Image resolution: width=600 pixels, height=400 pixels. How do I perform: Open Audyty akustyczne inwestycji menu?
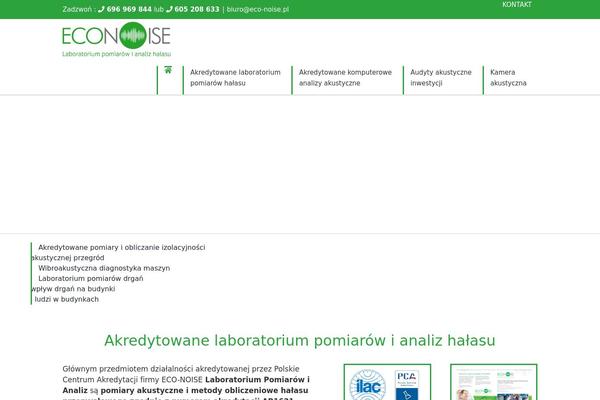point(441,78)
